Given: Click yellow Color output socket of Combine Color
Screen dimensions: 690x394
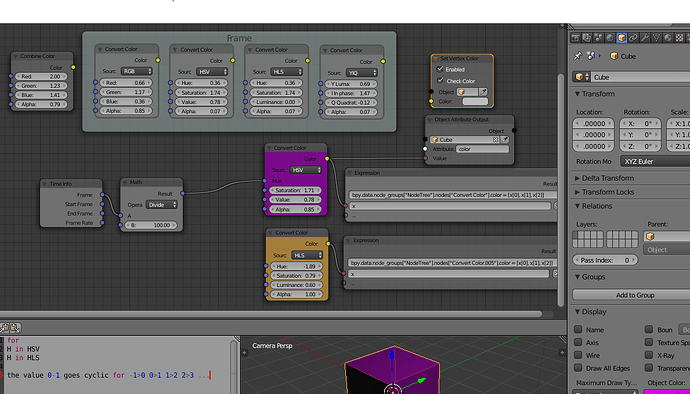Looking at the screenshot, I should pos(73,67).
